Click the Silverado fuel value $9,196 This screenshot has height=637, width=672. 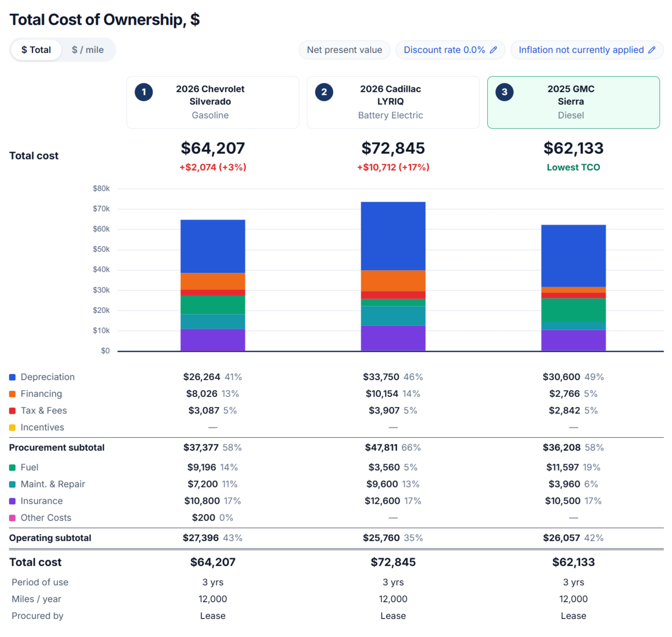tap(202, 467)
